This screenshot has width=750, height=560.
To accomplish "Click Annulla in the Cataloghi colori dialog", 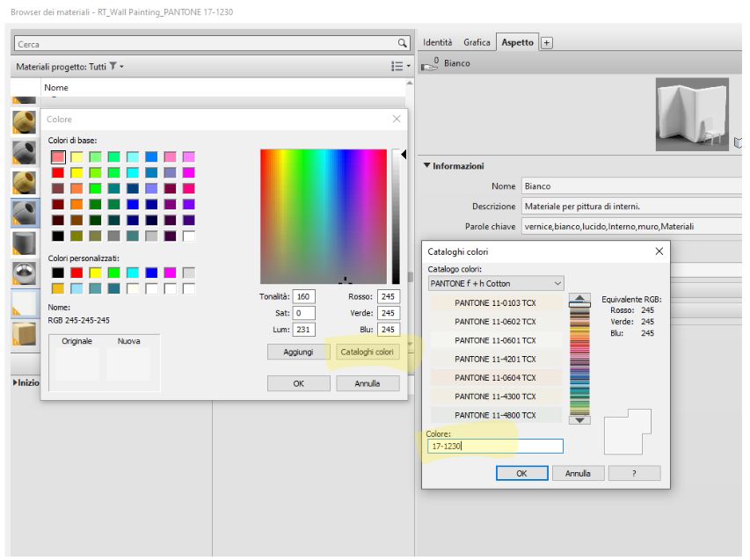I will click(578, 473).
